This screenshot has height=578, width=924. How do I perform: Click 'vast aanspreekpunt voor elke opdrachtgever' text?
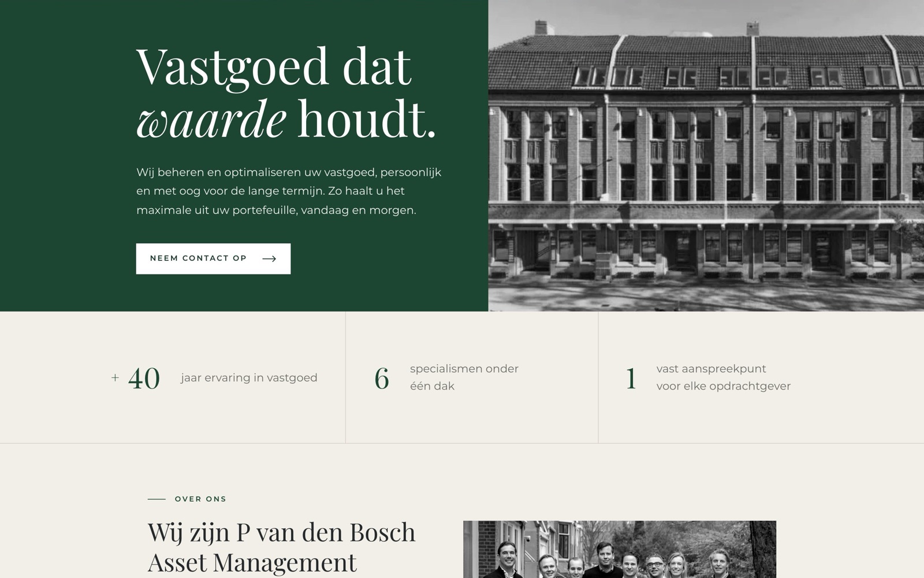click(723, 377)
